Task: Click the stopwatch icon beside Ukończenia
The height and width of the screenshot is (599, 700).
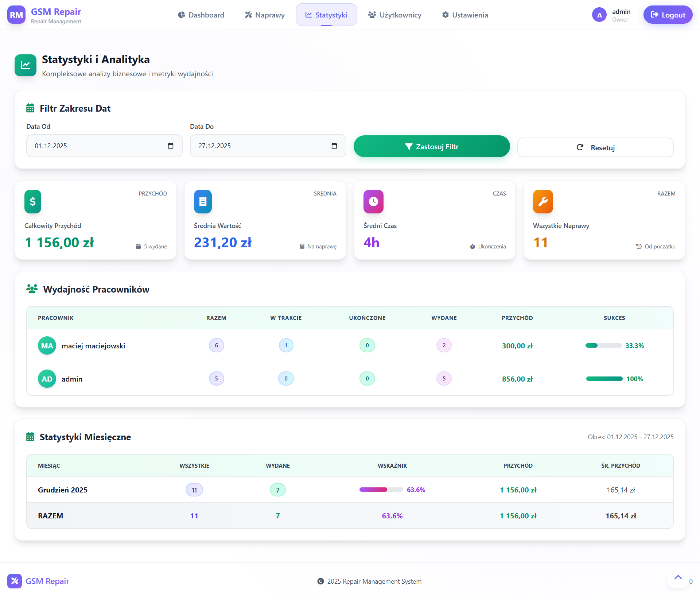Action: (x=472, y=247)
